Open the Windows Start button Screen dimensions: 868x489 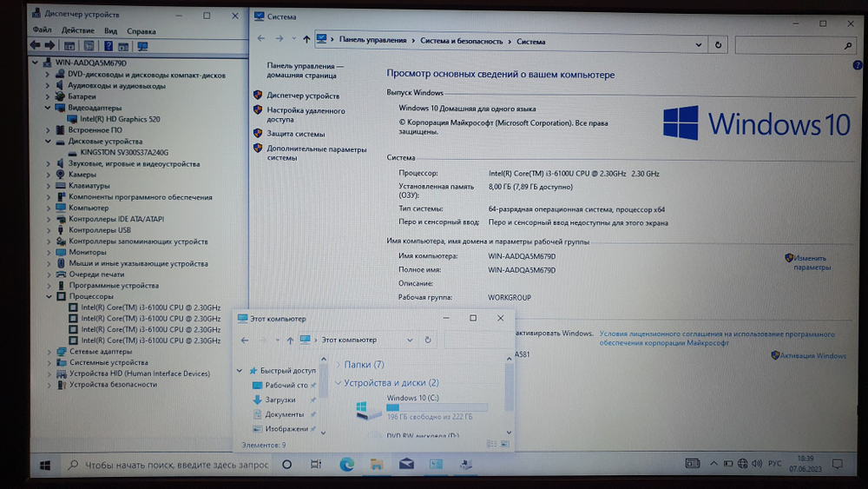point(45,466)
